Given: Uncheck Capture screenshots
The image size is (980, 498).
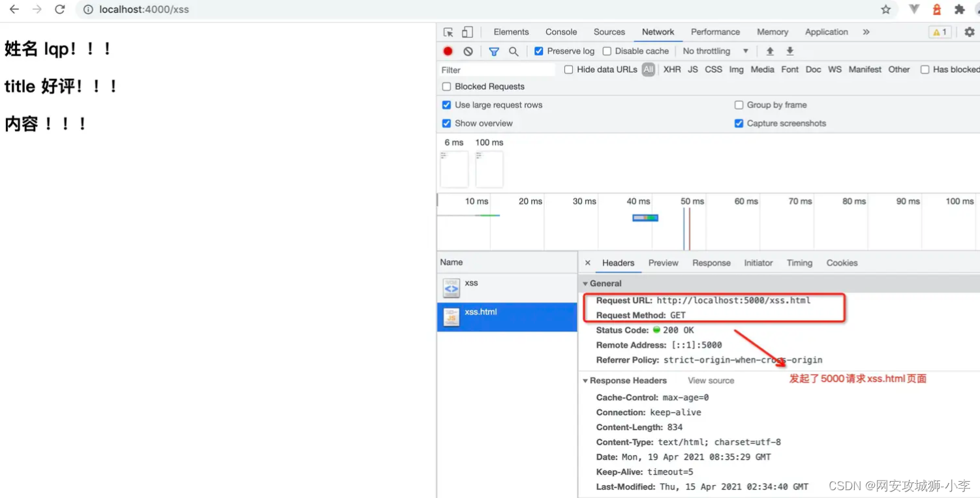Looking at the screenshot, I should [x=739, y=123].
